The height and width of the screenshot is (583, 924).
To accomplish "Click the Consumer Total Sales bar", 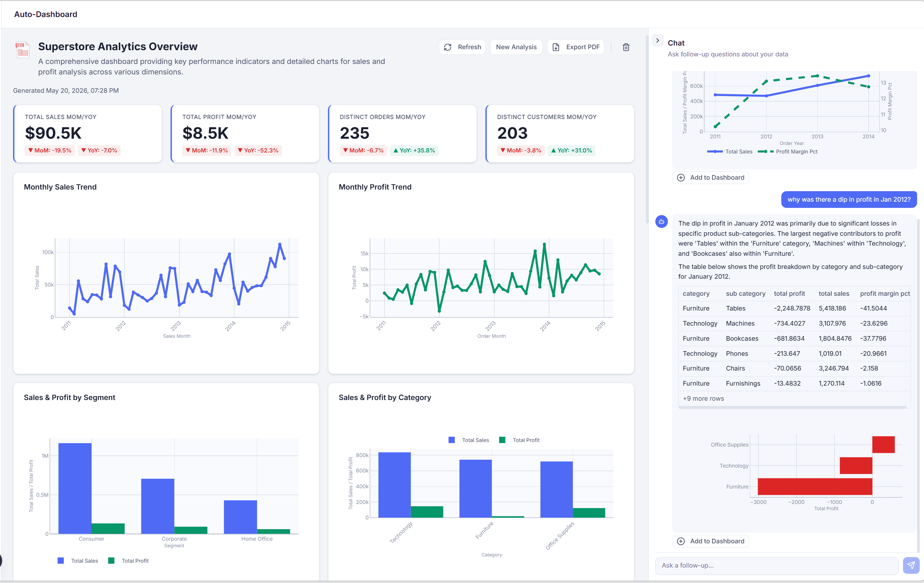I will click(x=75, y=488).
